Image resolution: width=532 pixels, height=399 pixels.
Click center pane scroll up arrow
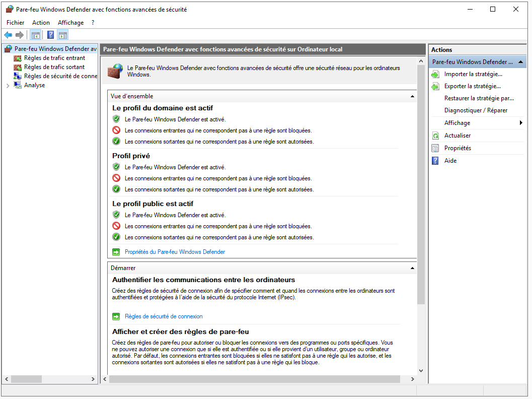421,61
